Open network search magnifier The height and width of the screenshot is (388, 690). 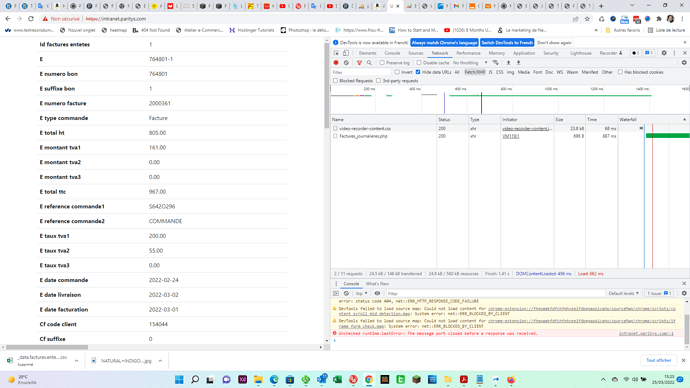[369, 62]
